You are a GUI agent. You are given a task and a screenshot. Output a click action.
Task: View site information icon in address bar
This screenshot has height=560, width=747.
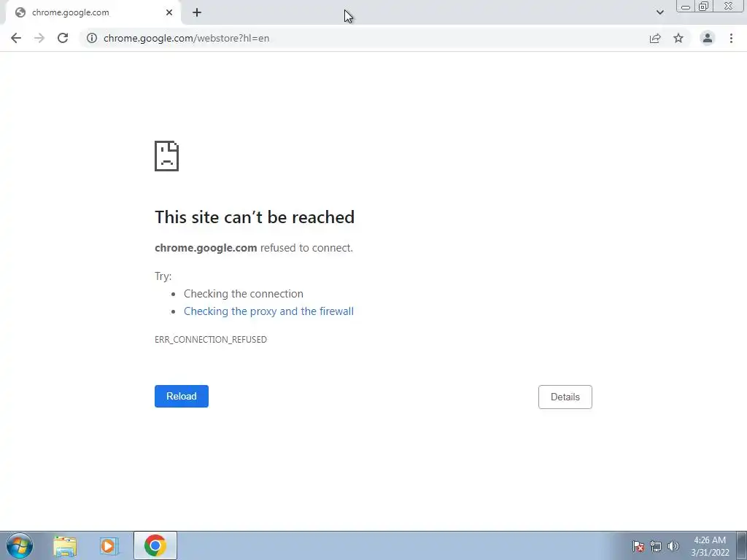[92, 38]
